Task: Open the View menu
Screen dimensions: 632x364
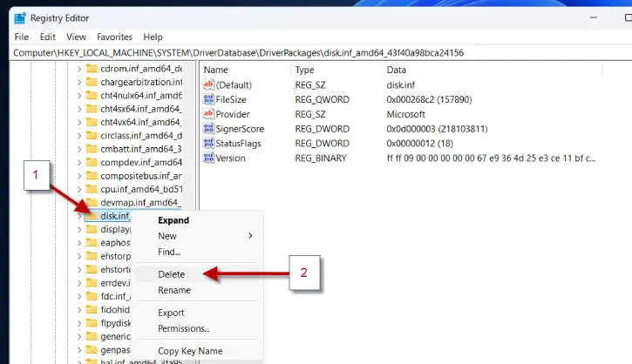Action: point(76,37)
